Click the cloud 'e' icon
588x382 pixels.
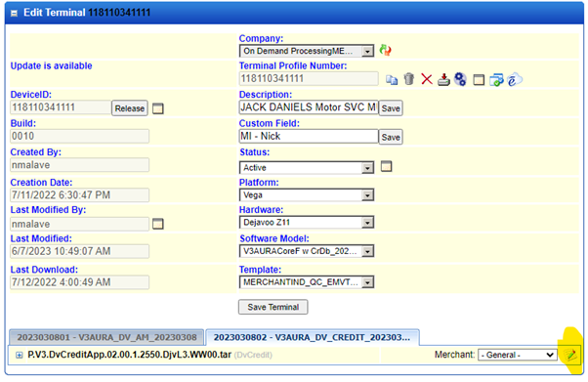[x=514, y=79]
